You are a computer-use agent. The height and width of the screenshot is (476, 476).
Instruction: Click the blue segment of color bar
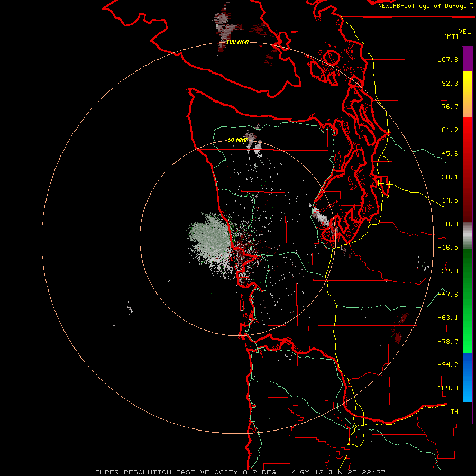click(x=467, y=377)
